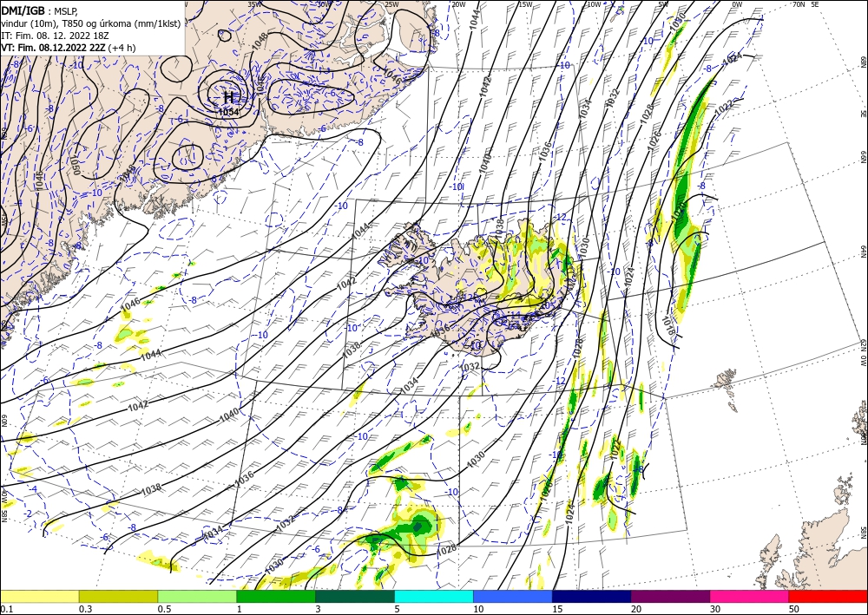The width and height of the screenshot is (868, 615).
Task: Click the dark green 3–5 legend swatch
Action: click(x=355, y=596)
